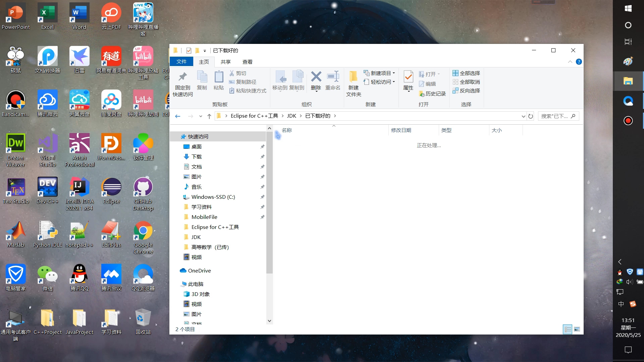Open the Recycle Bin (回收站) icon
Viewport: 644px width, 362px height.
point(143,322)
